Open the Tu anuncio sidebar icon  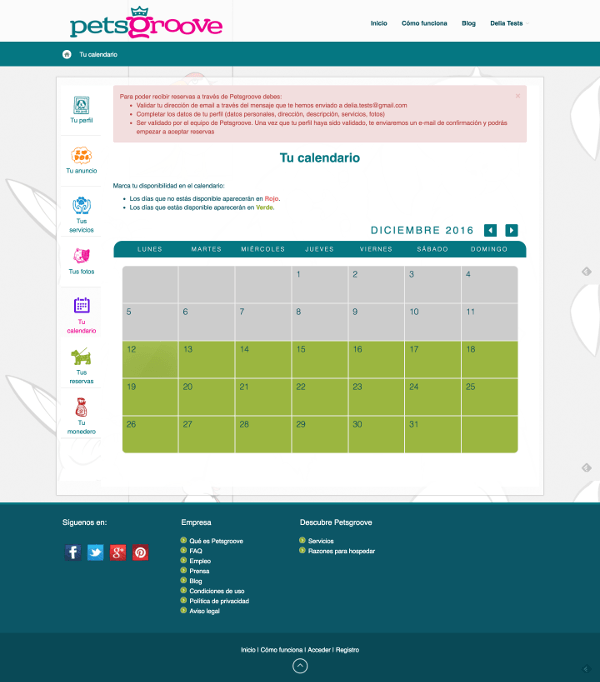tap(81, 155)
